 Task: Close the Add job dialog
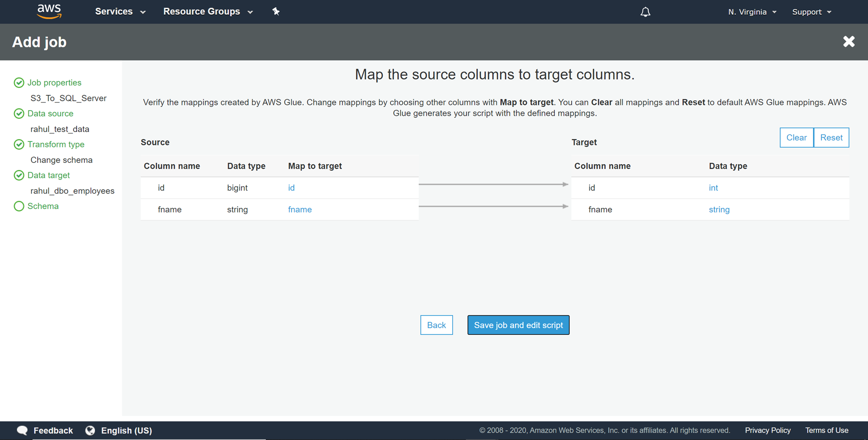[848, 42]
